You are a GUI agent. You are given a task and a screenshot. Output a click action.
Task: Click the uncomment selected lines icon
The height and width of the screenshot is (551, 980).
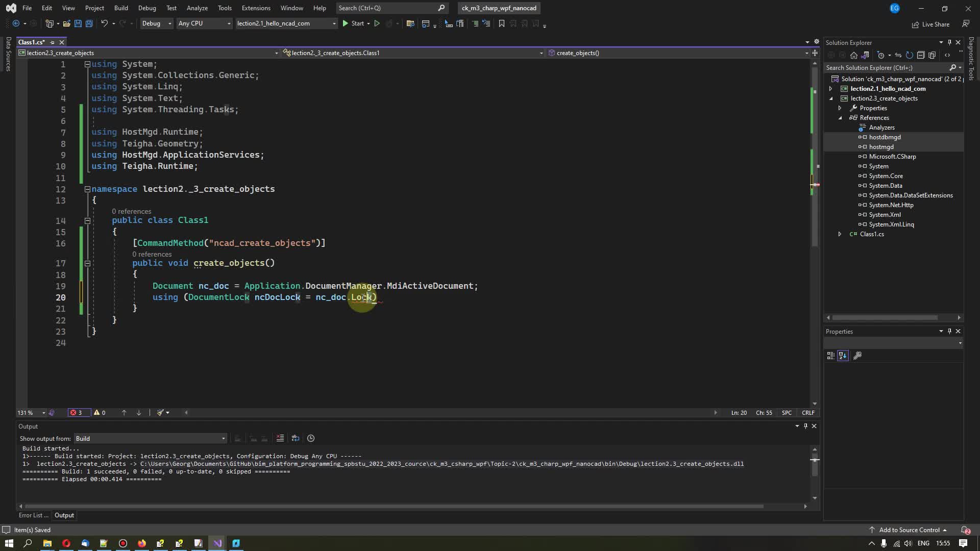coord(486,23)
